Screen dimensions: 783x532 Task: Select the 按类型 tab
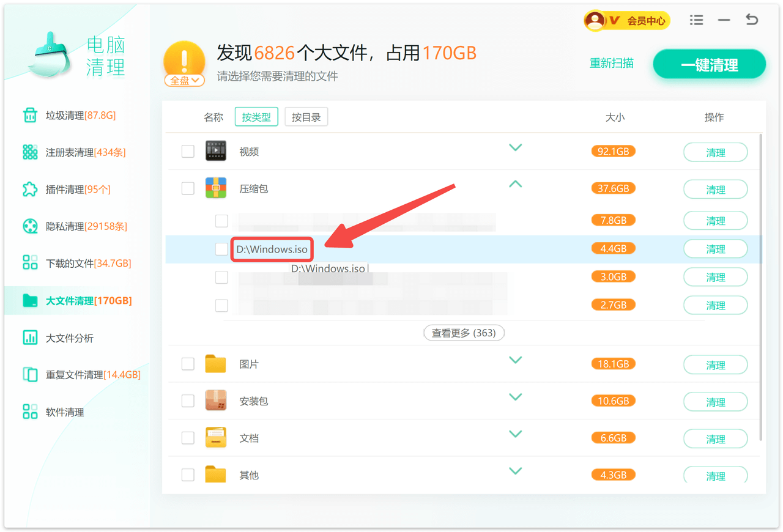tap(256, 117)
